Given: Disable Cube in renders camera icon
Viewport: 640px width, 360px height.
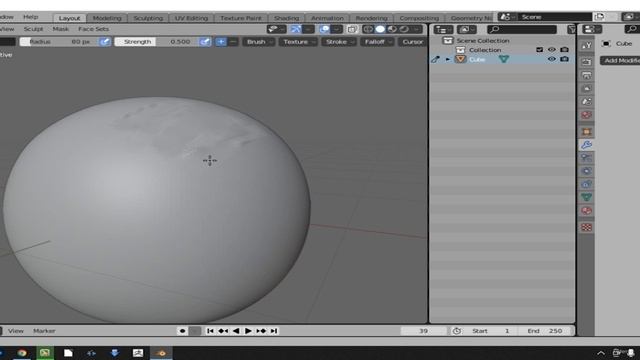Looking at the screenshot, I should click(x=564, y=59).
